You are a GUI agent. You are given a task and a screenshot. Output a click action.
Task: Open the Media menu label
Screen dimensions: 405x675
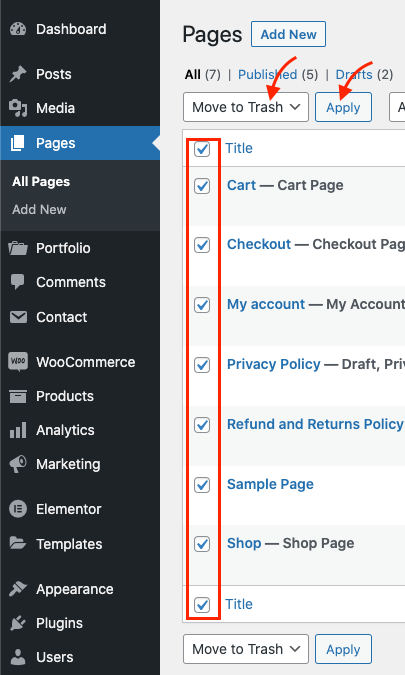point(56,108)
